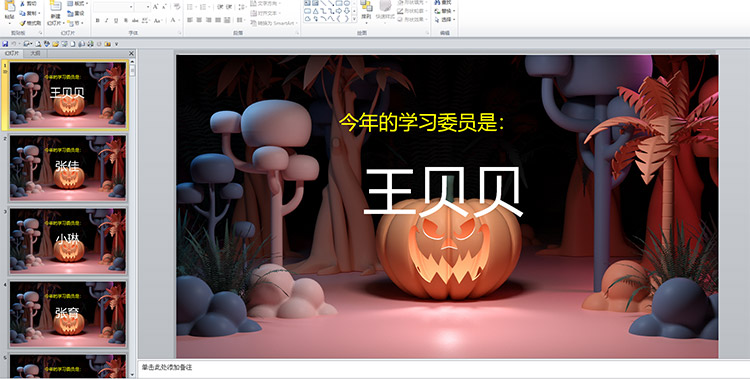750x379 pixels.
Task: Click the notes field 单击此处添加备注
Action: pos(167,367)
